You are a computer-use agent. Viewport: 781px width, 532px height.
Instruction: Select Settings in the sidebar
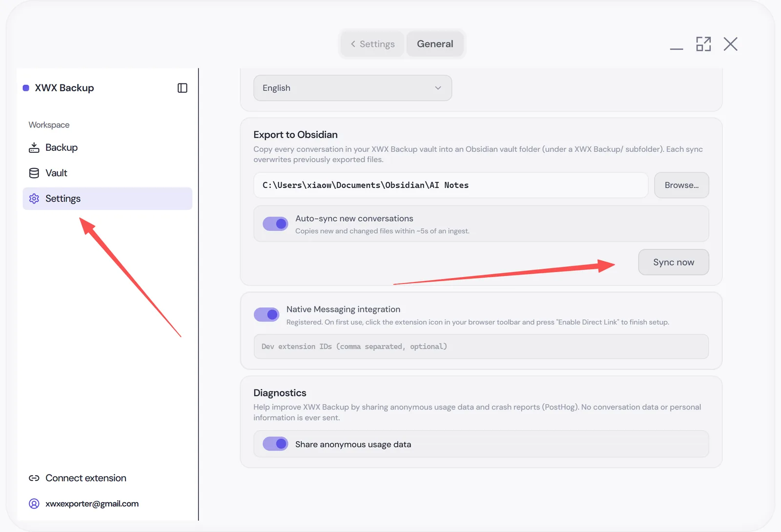[x=107, y=199]
